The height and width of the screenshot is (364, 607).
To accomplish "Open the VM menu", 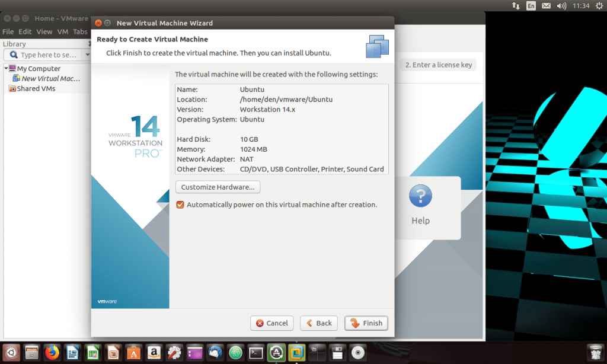I will click(x=62, y=32).
